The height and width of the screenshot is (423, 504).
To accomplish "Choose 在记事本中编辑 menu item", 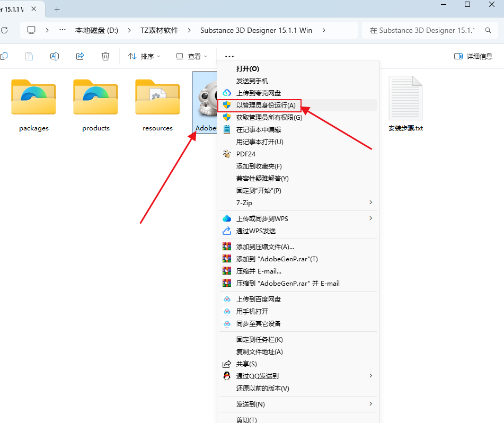I will (x=298, y=130).
